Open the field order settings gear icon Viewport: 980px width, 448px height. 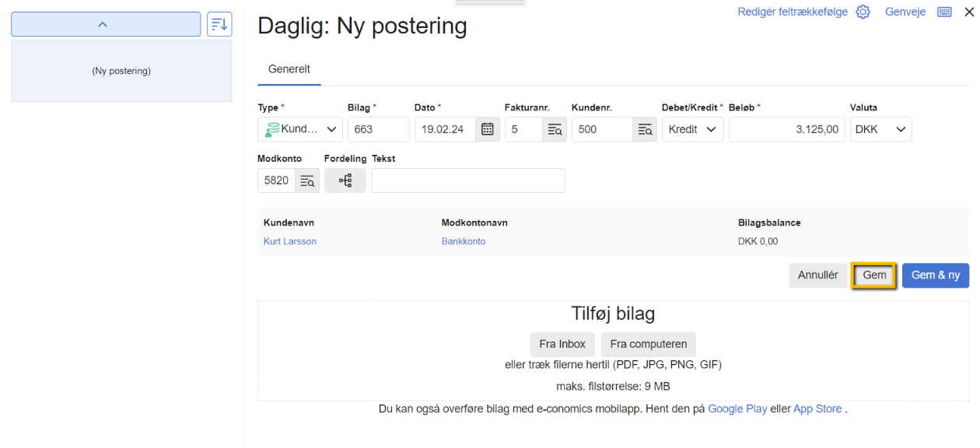pos(863,12)
